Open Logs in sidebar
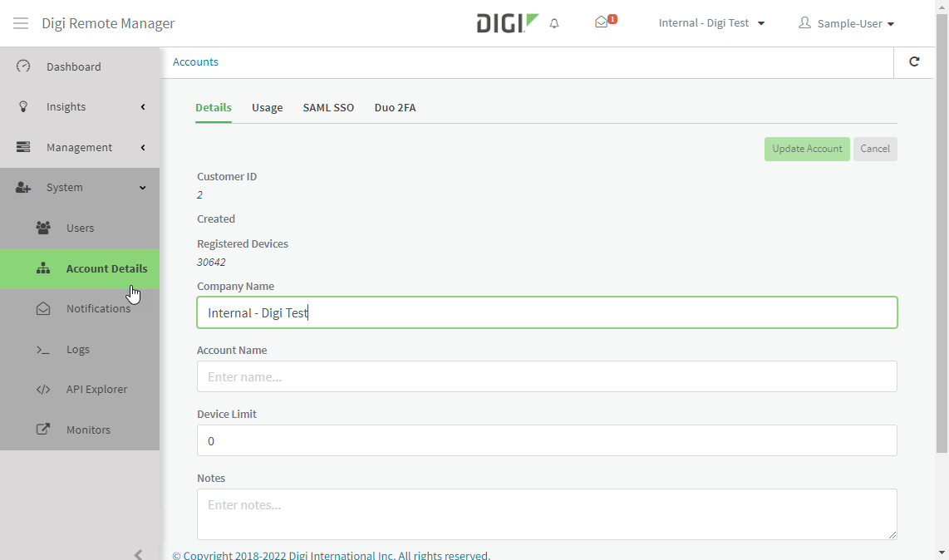The image size is (949, 560). click(80, 349)
